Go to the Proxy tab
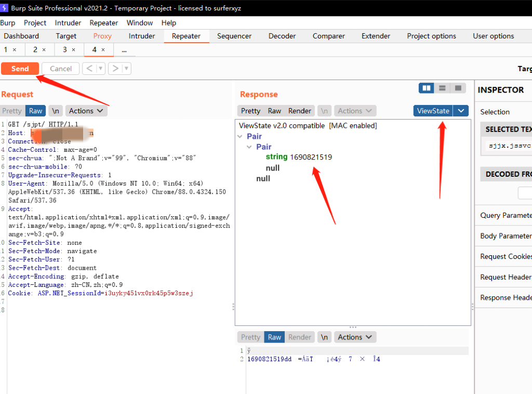Image resolution: width=532 pixels, height=394 pixels. coord(102,36)
